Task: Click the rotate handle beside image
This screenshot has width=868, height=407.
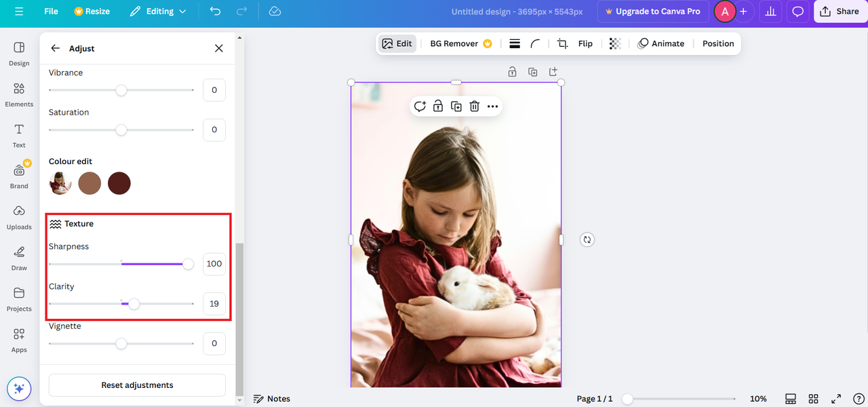Action: [587, 239]
